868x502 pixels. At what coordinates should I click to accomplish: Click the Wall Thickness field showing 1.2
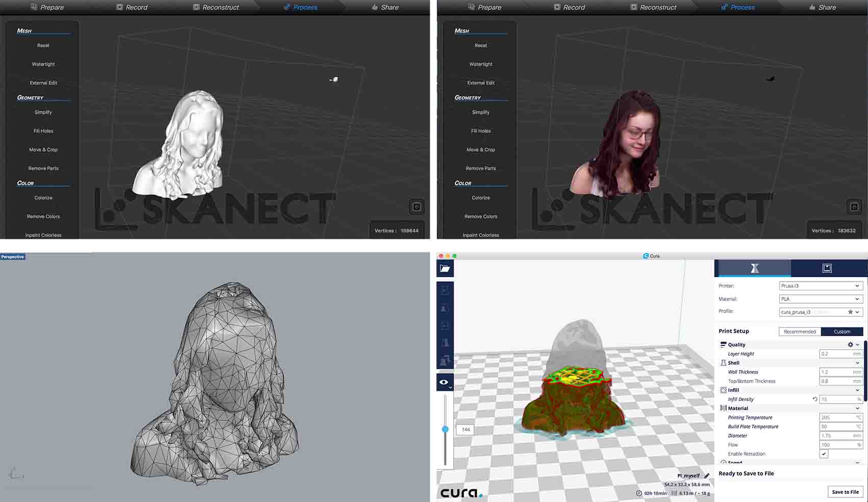(x=840, y=372)
